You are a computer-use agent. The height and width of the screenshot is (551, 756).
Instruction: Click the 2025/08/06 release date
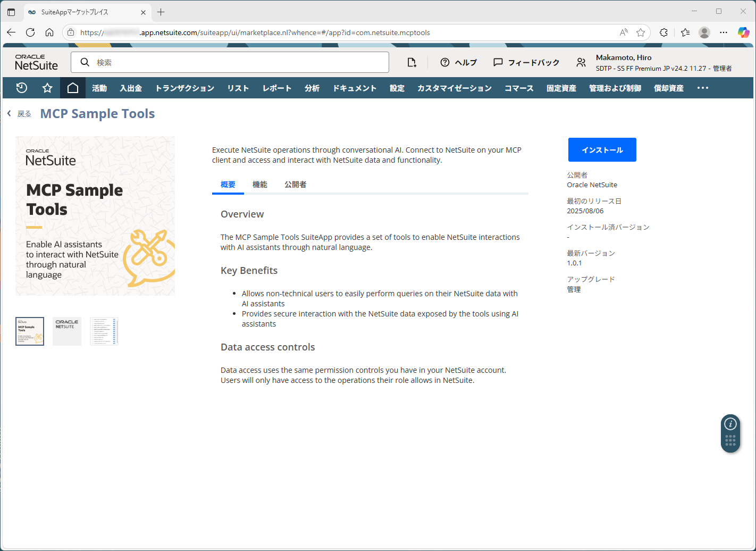coord(585,211)
